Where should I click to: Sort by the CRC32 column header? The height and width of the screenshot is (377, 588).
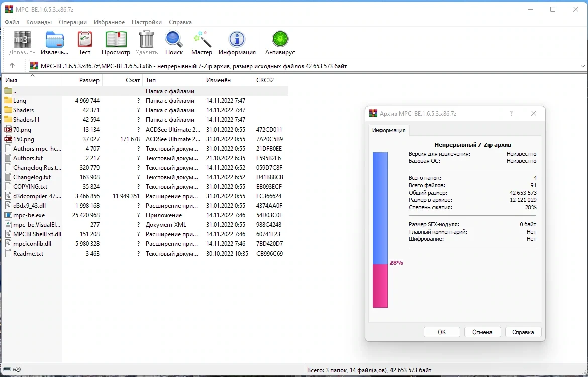(x=271, y=80)
